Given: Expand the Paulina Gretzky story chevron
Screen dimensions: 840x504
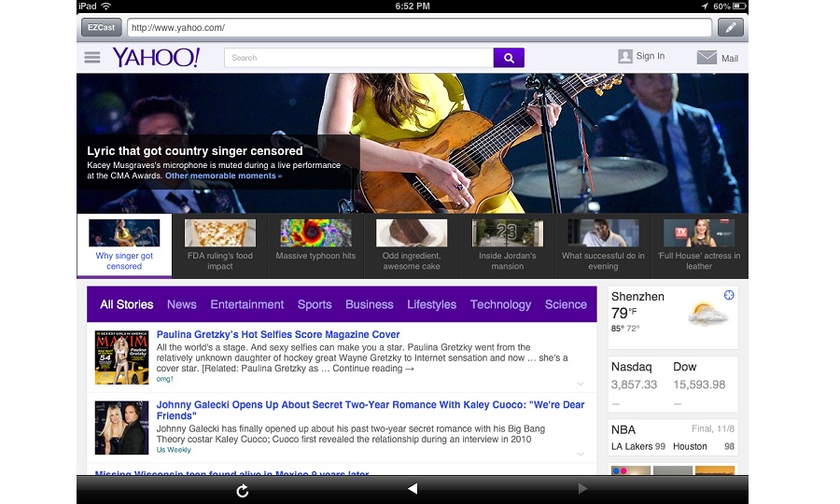Looking at the screenshot, I should tap(581, 384).
